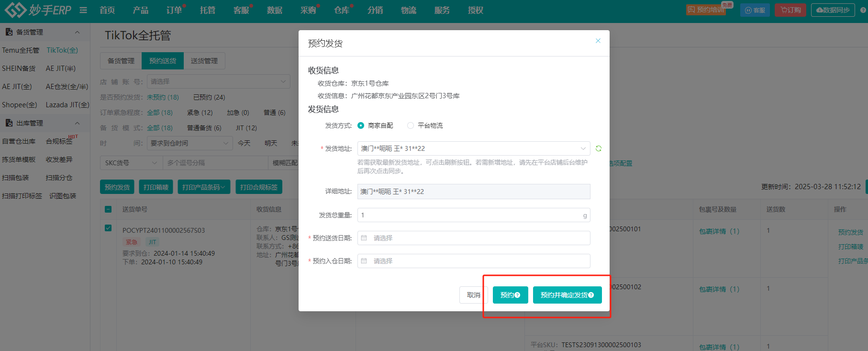
Task: Click the 预约培训 button
Action: click(706, 10)
